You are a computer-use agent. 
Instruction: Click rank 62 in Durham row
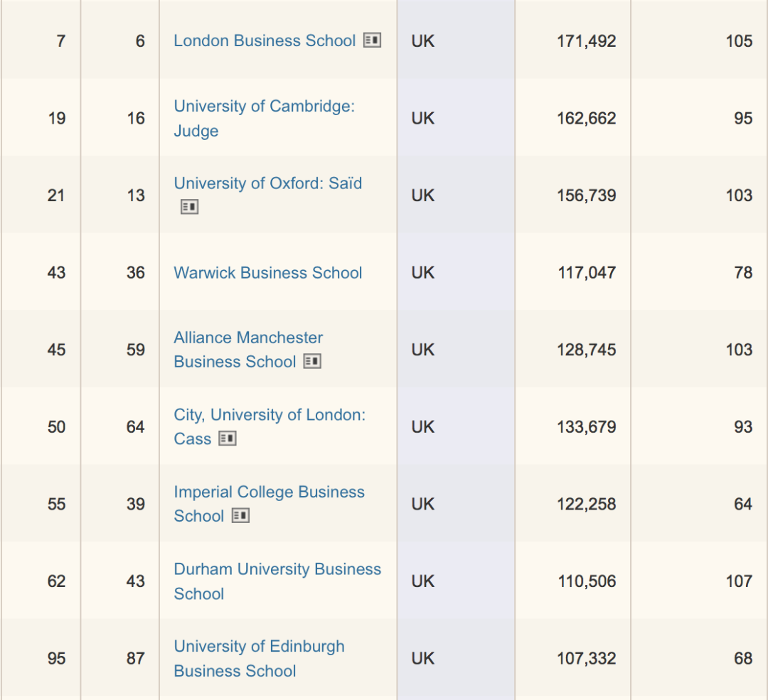point(57,581)
